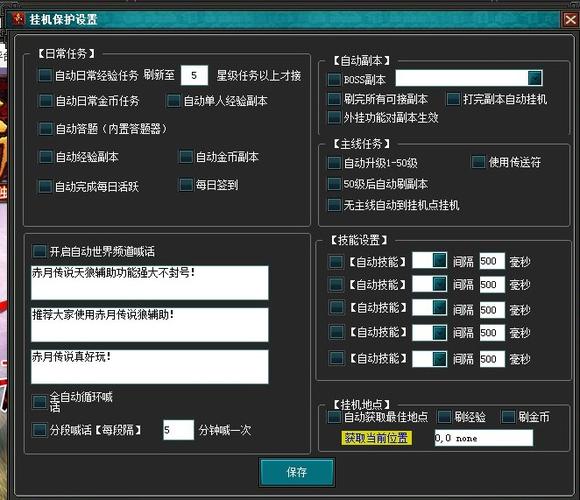Open the fifth 自动技能 skill dropdown

pos(439,359)
